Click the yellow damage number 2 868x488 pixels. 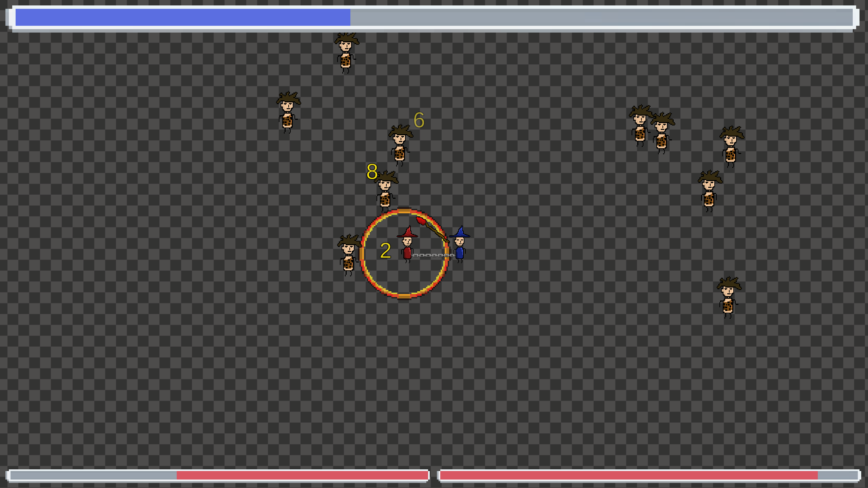[385, 251]
